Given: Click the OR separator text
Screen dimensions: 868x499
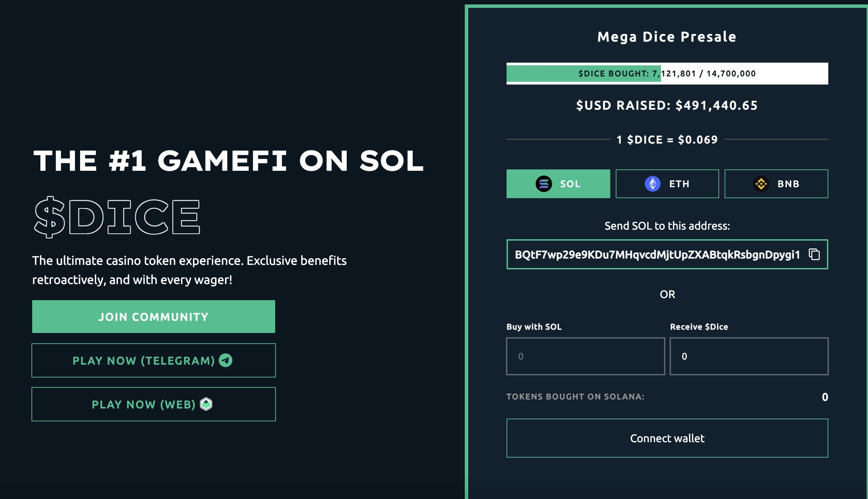Looking at the screenshot, I should click(667, 294).
